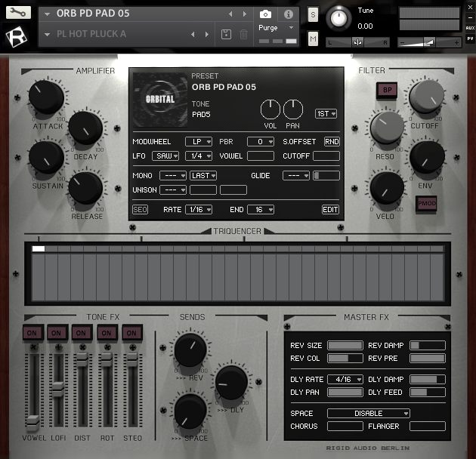Click the PV button
The image size is (476, 459).
[470, 39]
